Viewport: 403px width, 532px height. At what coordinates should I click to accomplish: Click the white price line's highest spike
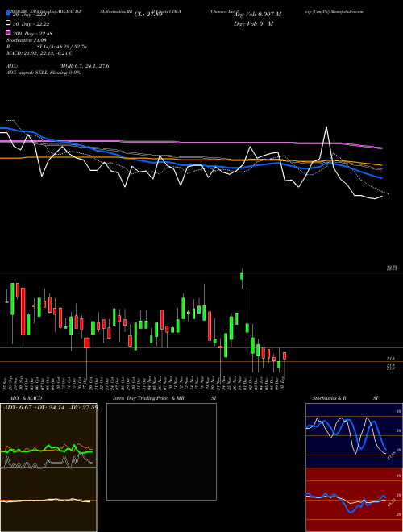(x=326, y=127)
